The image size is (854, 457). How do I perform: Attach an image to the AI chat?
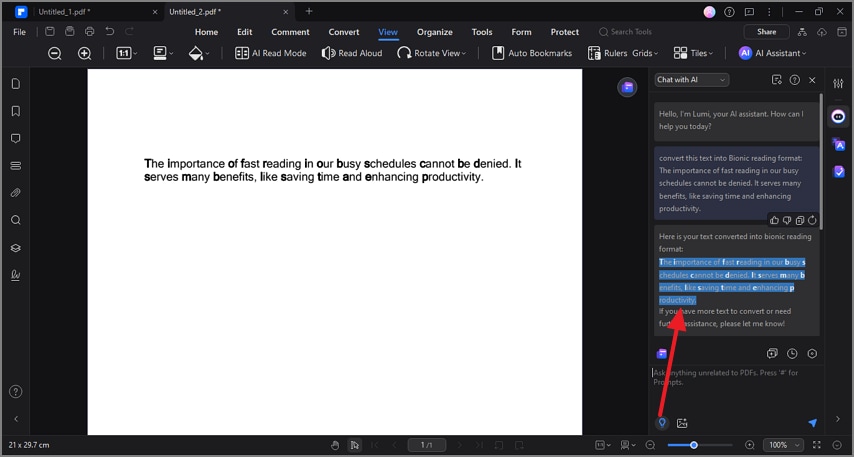point(682,423)
